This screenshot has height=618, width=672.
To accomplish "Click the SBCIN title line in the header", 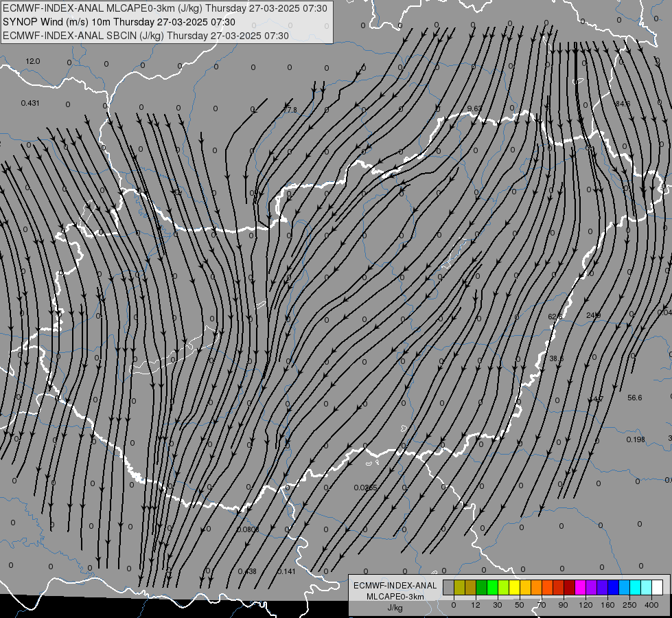I will 146,36.
